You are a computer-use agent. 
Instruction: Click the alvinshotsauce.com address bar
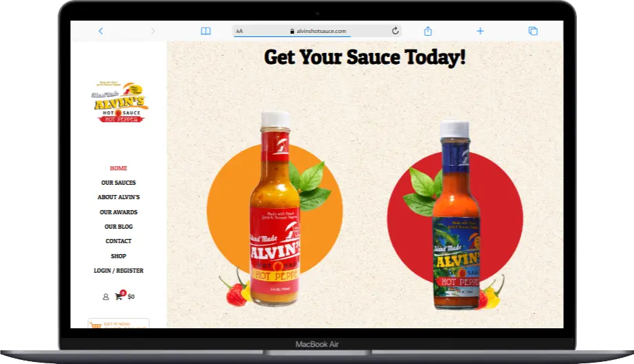[318, 31]
